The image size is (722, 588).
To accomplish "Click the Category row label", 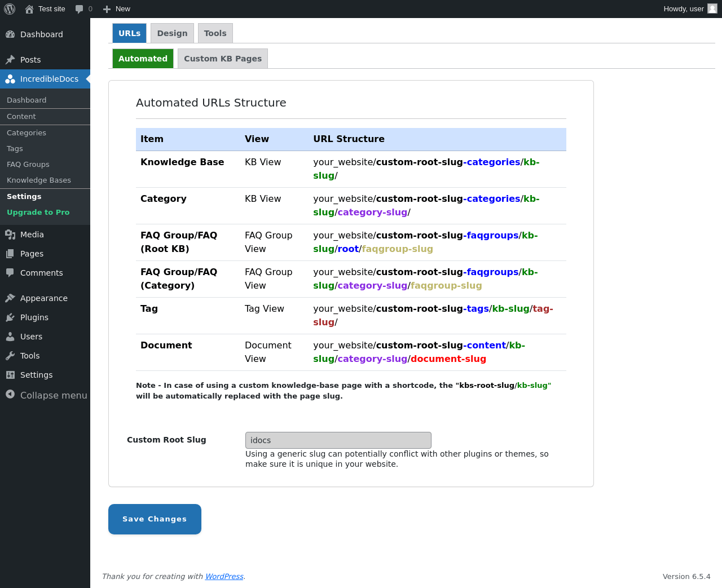I will (164, 199).
